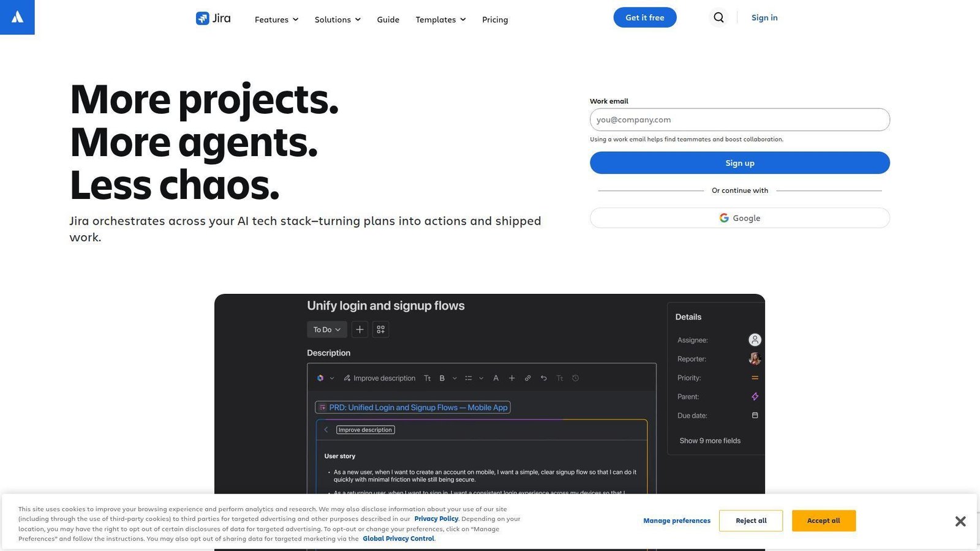Click the Description heading

coord(329,353)
